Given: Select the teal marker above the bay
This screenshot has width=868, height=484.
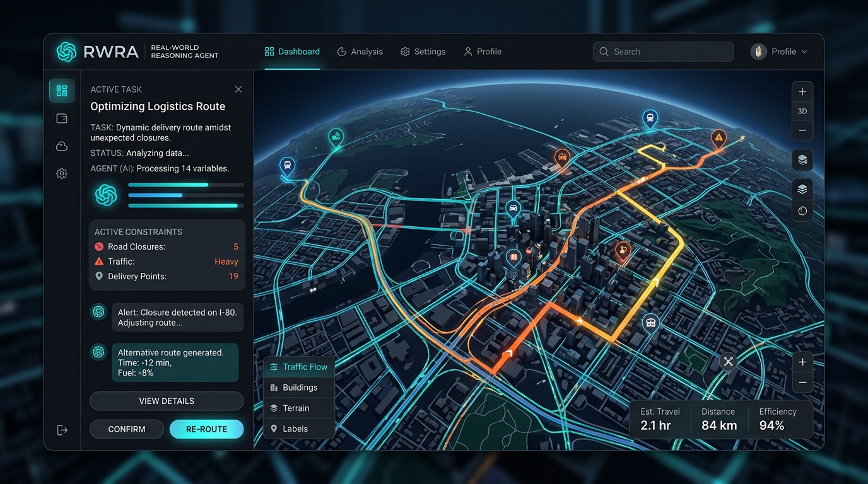Looking at the screenshot, I should (x=336, y=137).
